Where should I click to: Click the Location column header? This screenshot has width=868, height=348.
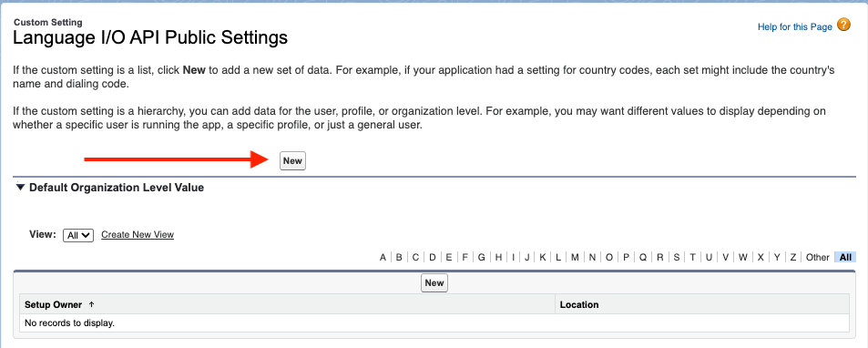point(579,305)
